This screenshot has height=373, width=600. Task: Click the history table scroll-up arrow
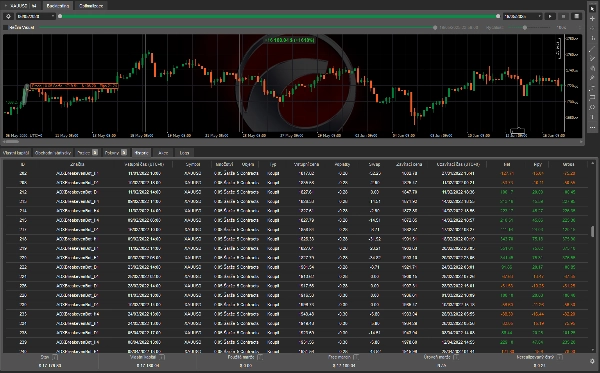click(593, 163)
